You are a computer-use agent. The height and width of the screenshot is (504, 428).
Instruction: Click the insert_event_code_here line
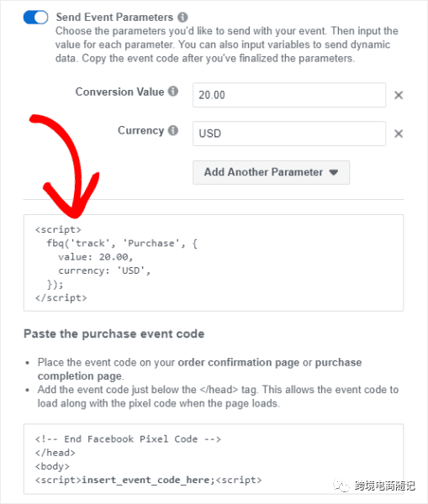point(148,480)
